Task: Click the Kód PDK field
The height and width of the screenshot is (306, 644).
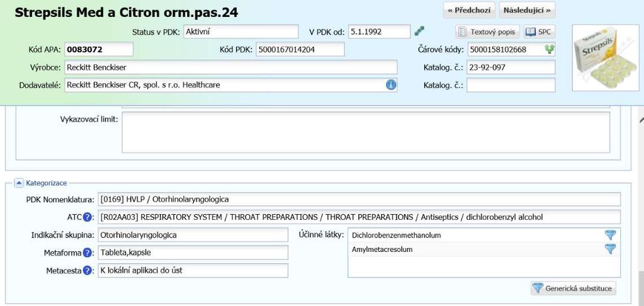Action: click(300, 50)
